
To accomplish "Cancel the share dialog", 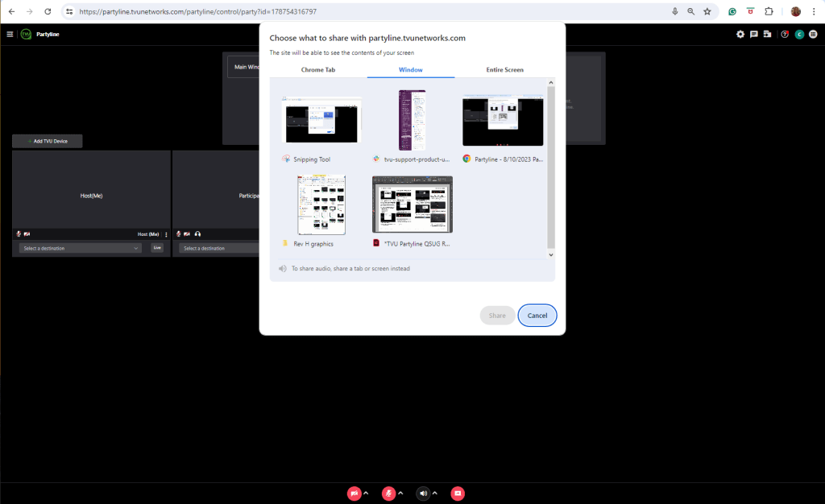I will point(537,316).
